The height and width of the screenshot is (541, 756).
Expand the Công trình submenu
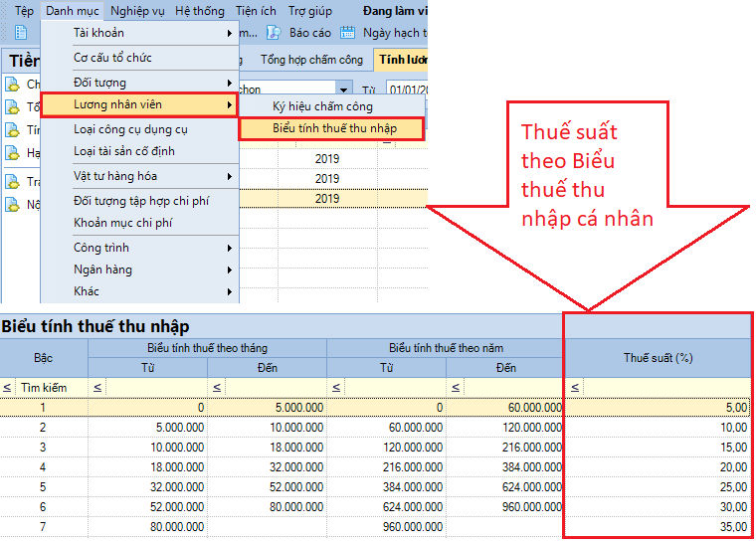coord(140,248)
